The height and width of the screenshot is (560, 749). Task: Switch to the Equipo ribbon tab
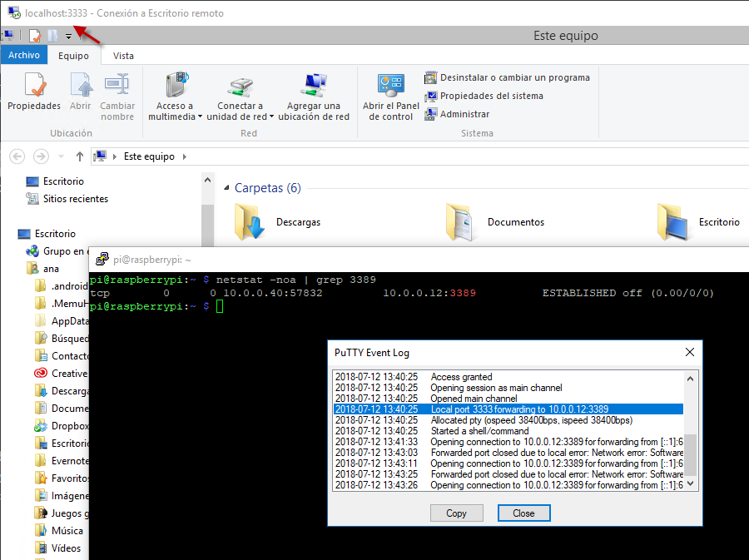(73, 56)
